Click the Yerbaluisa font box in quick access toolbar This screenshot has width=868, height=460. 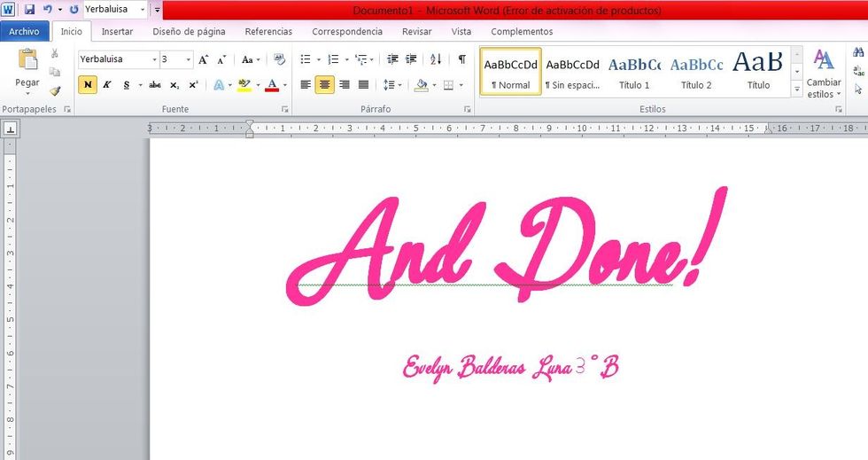click(x=115, y=10)
